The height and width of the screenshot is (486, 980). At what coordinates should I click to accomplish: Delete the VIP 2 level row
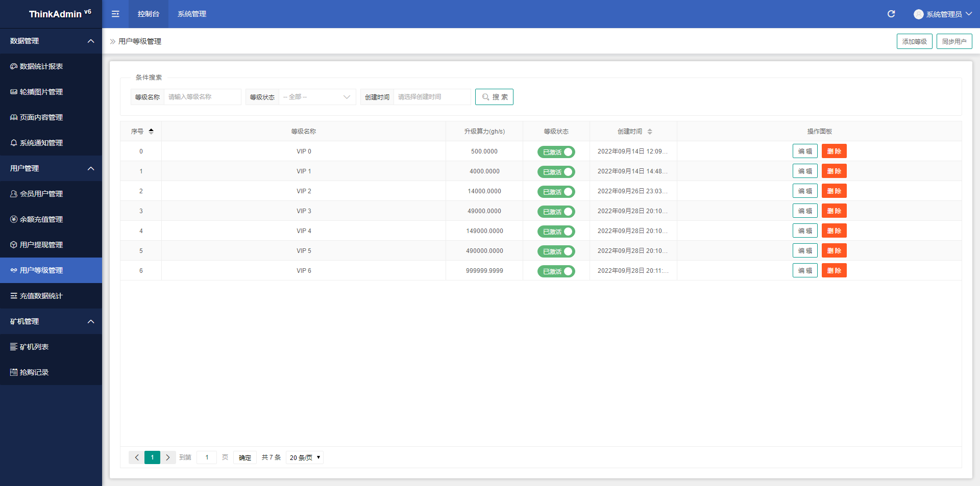click(x=834, y=191)
